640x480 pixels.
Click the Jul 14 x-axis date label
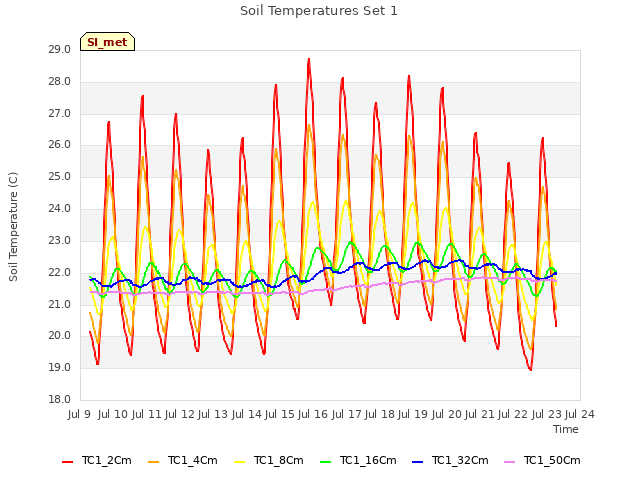tap(246, 414)
